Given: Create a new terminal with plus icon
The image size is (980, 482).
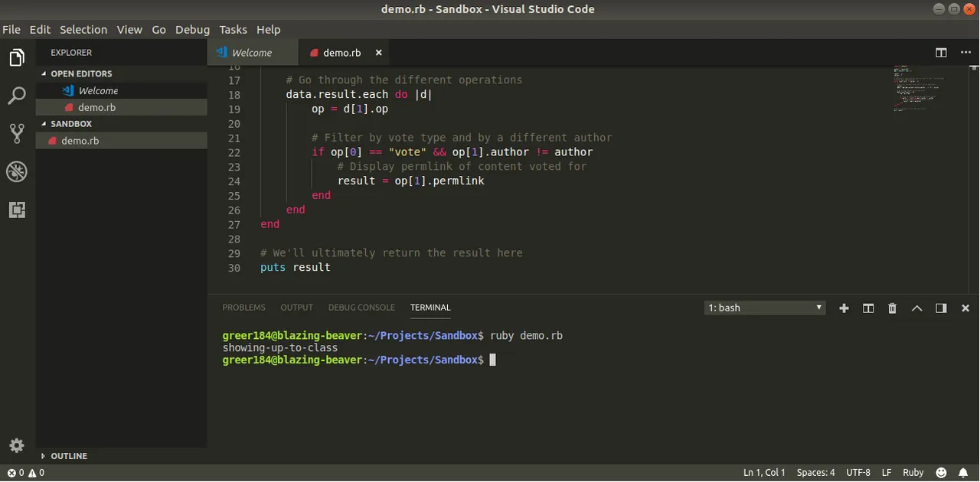Looking at the screenshot, I should click(x=844, y=308).
